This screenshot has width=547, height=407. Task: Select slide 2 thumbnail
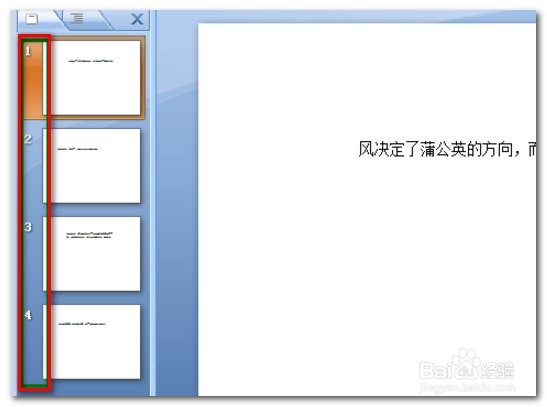(92, 166)
